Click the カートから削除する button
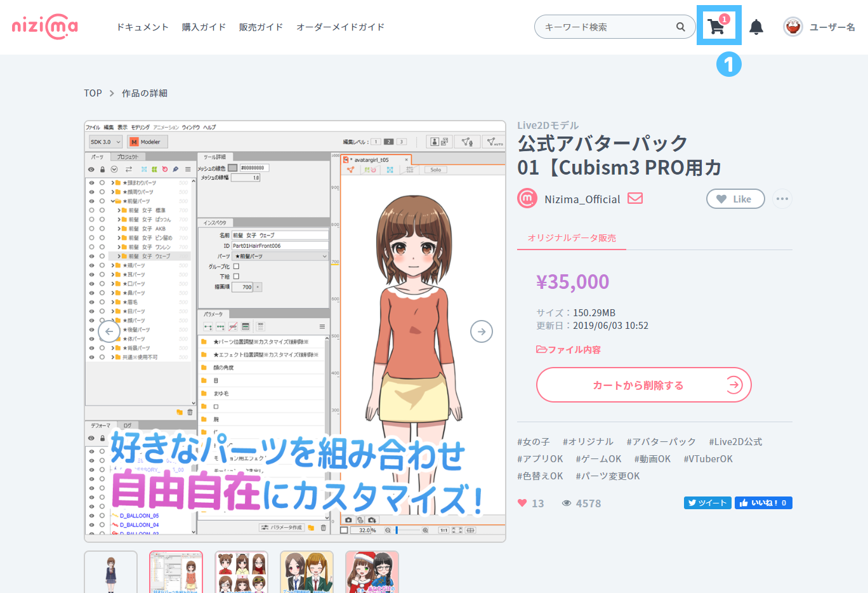The image size is (868, 593). (x=644, y=385)
